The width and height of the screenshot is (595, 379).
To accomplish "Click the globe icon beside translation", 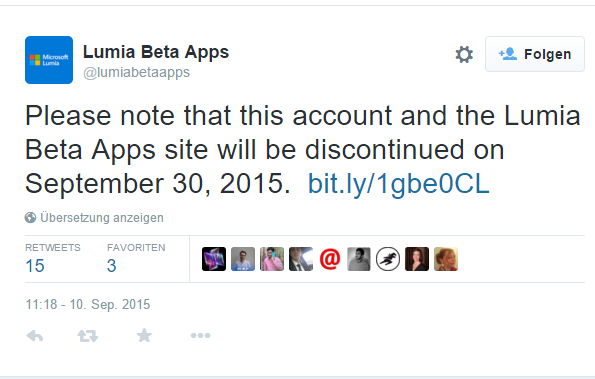I will [30, 218].
